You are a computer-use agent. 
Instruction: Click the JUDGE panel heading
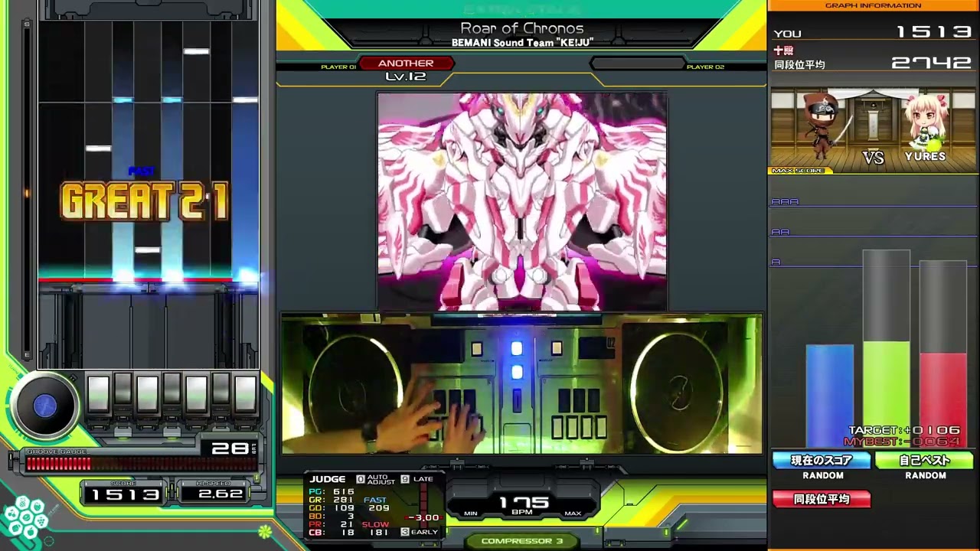(x=327, y=479)
